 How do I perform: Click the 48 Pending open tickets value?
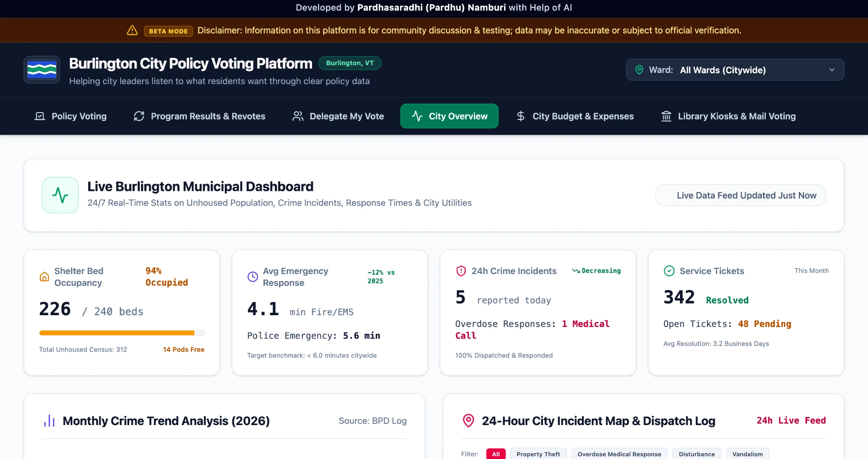[764, 324]
